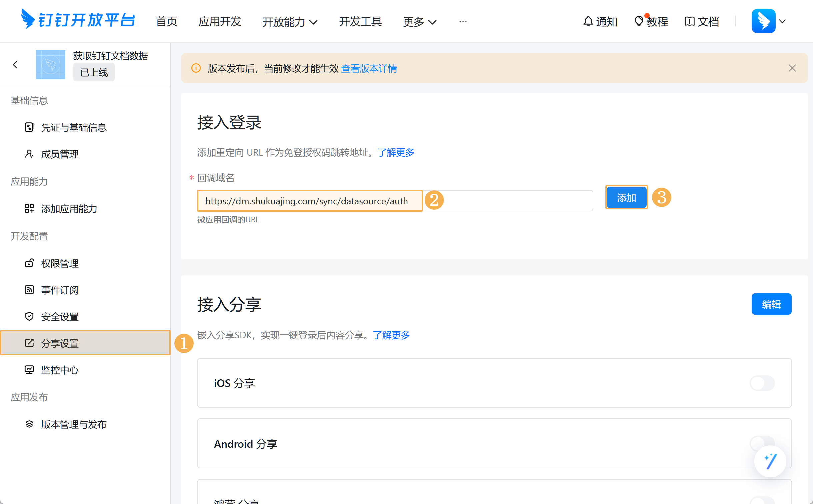Screen dimensions: 813x504
Task: Click the app thumbnail icon in sidebar
Action: pyautogui.click(x=50, y=65)
